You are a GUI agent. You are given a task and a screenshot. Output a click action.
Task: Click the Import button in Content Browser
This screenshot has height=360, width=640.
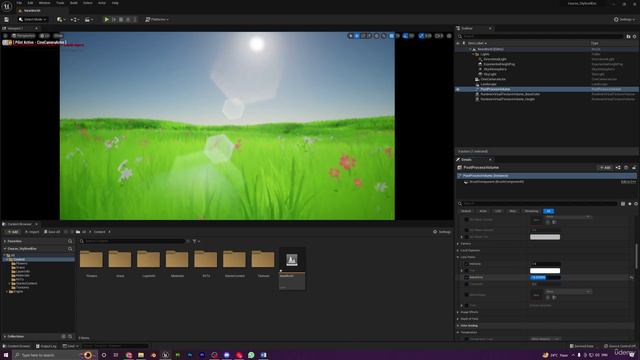32,232
